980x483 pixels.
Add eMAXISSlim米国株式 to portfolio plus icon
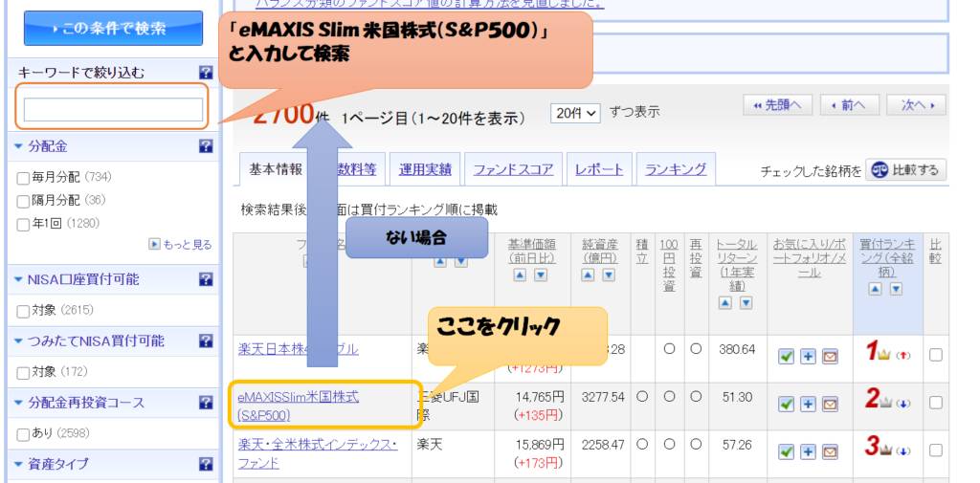point(808,405)
